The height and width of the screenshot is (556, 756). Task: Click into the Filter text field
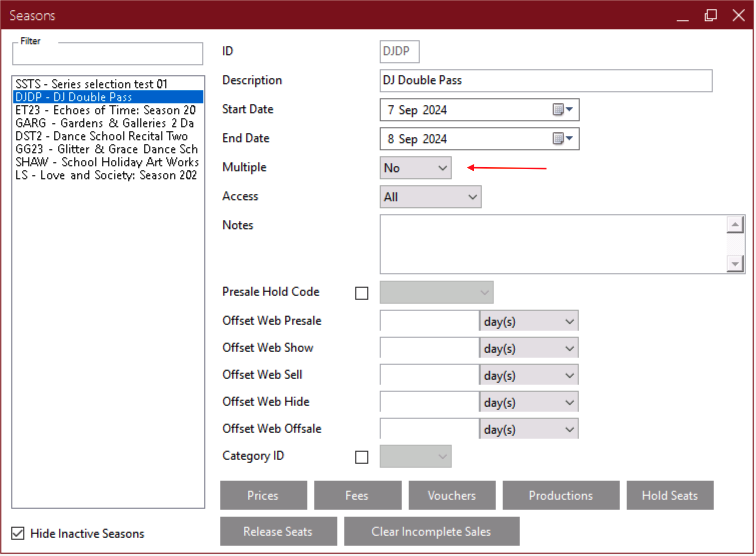tap(108, 54)
